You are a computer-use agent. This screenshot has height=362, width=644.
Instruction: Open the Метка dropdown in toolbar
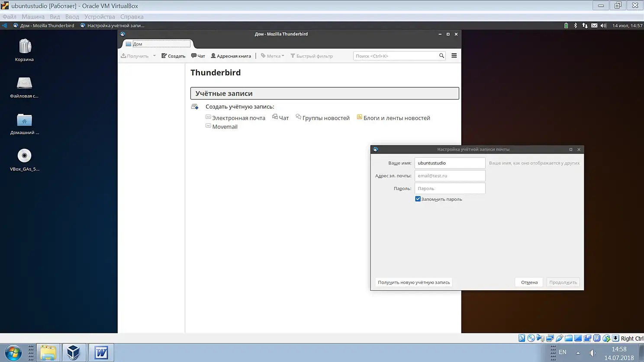pos(273,56)
